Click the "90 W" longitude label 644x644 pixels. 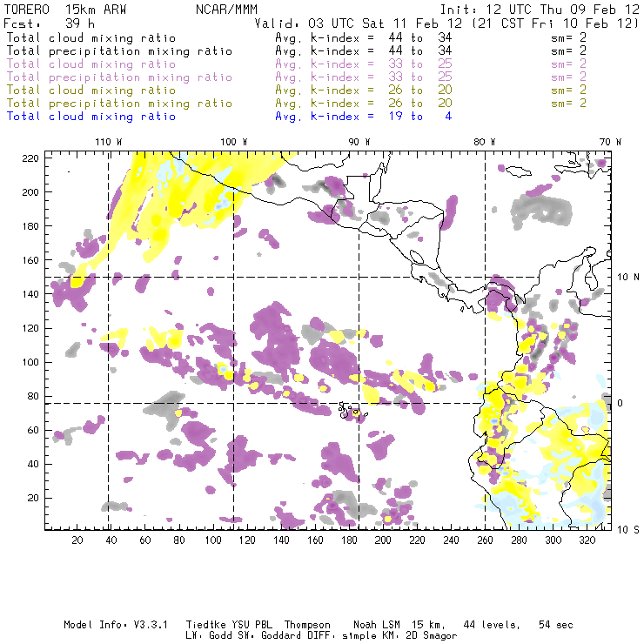point(359,142)
